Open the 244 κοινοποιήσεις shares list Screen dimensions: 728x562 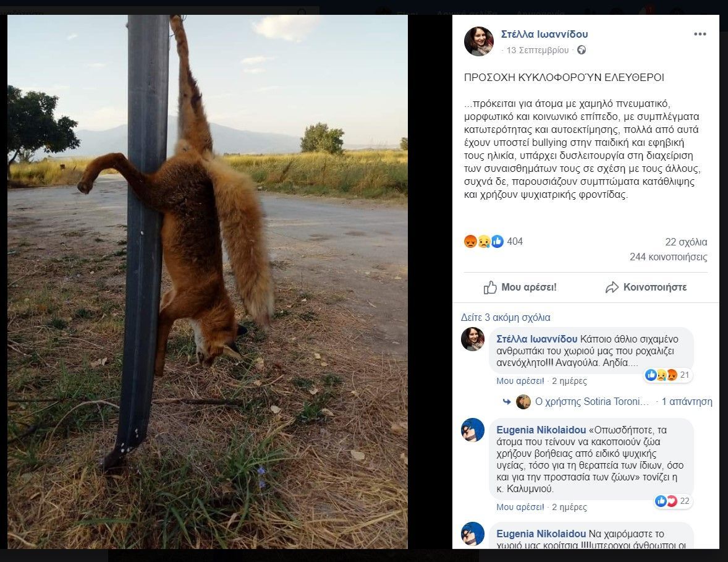[x=668, y=257]
